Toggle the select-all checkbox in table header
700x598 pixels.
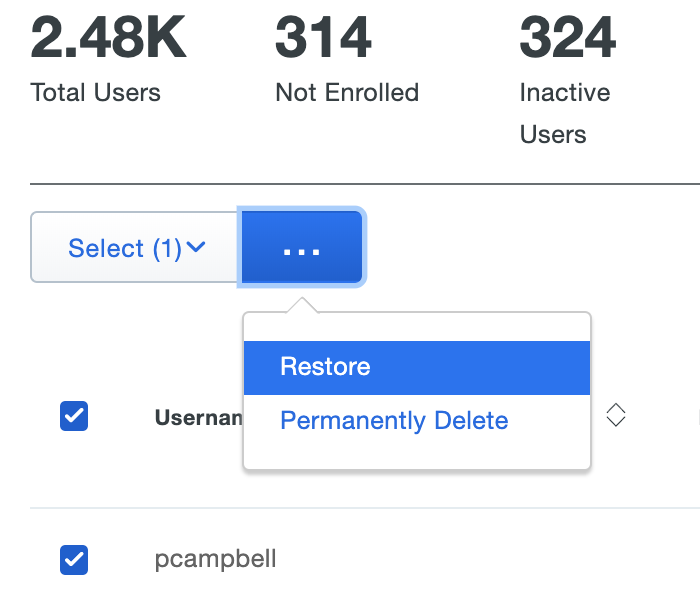74,416
